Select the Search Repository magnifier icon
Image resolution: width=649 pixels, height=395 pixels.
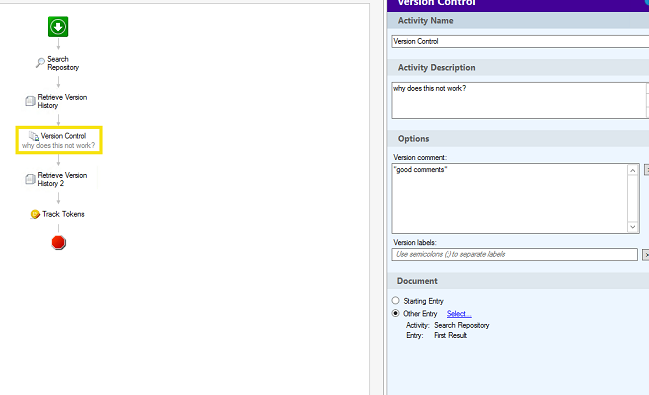click(x=40, y=63)
